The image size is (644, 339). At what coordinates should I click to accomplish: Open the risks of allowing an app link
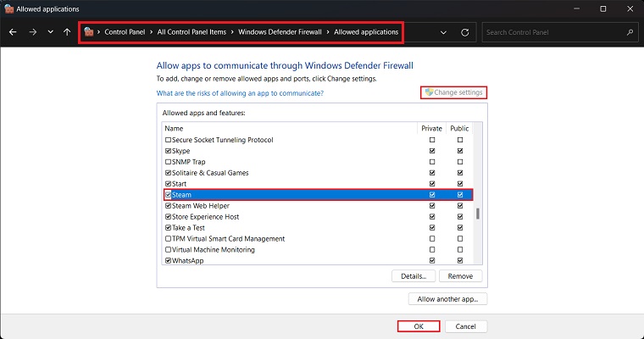(x=240, y=92)
